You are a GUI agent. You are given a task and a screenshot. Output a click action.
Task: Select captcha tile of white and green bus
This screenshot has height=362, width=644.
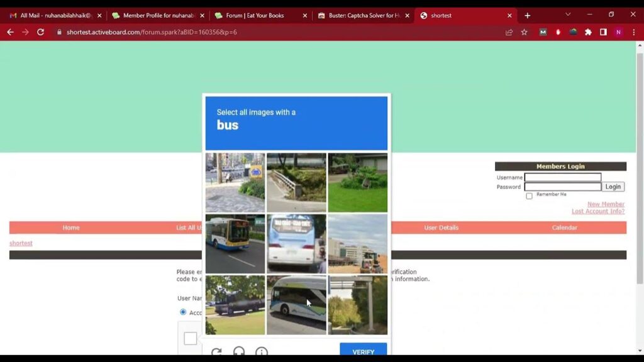(x=297, y=305)
